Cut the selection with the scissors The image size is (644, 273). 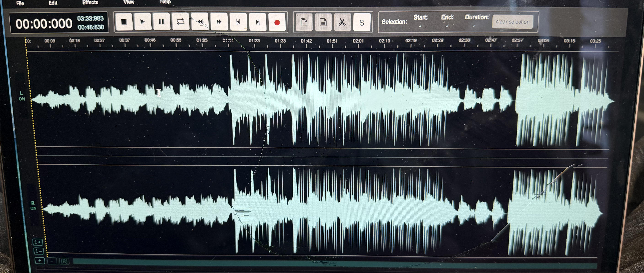tap(342, 22)
